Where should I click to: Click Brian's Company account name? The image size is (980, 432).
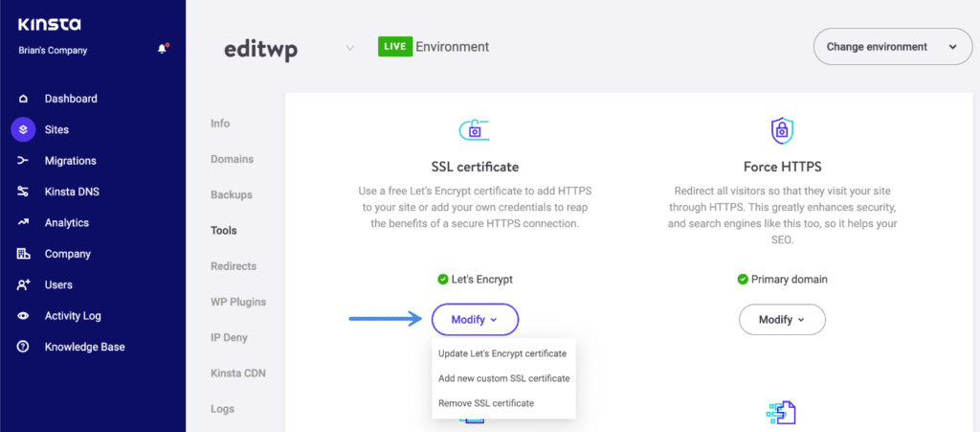coord(54,51)
